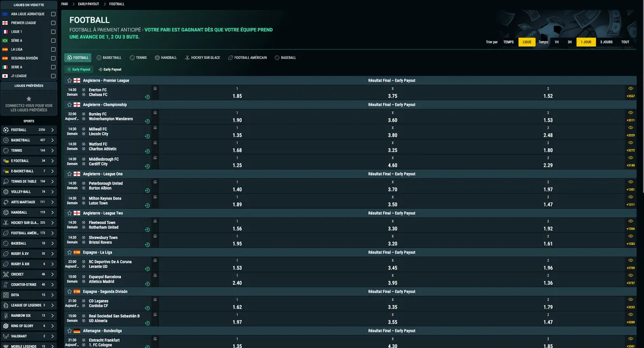The image size is (644, 348).
Task: Star the Angleterre - Championship league
Action: click(69, 105)
